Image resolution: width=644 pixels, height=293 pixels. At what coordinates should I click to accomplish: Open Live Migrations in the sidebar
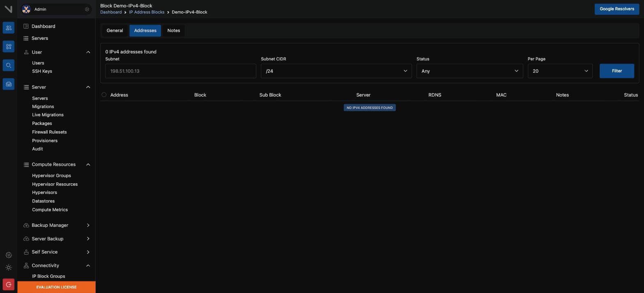click(x=48, y=115)
